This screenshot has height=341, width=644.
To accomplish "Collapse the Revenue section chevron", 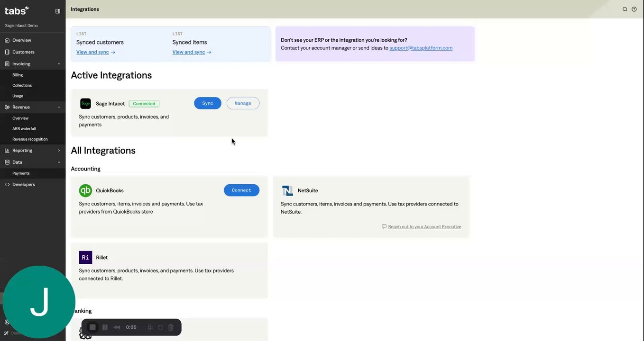I will [59, 107].
